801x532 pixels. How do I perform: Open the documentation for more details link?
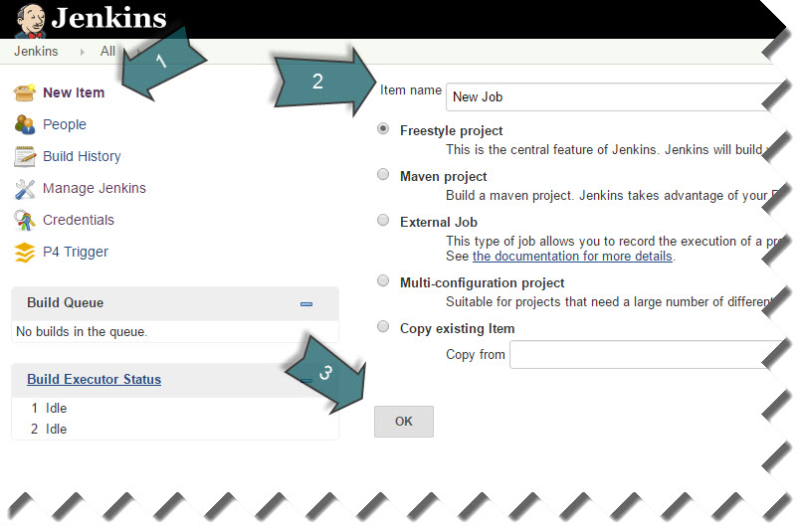572,257
